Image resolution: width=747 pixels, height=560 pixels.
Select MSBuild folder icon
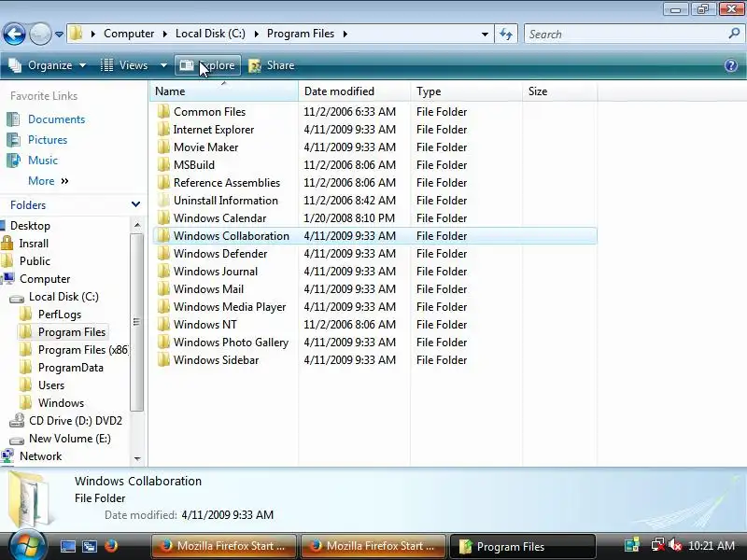163,165
